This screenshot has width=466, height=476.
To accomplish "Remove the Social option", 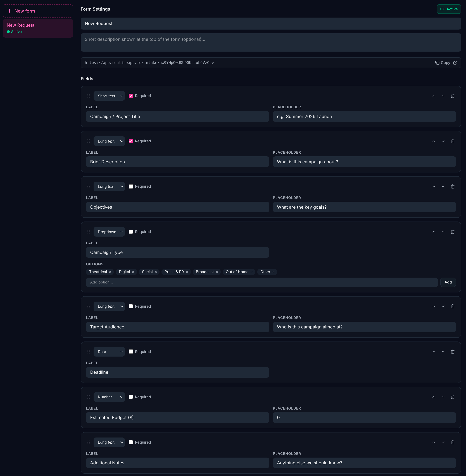I will [x=156, y=272].
